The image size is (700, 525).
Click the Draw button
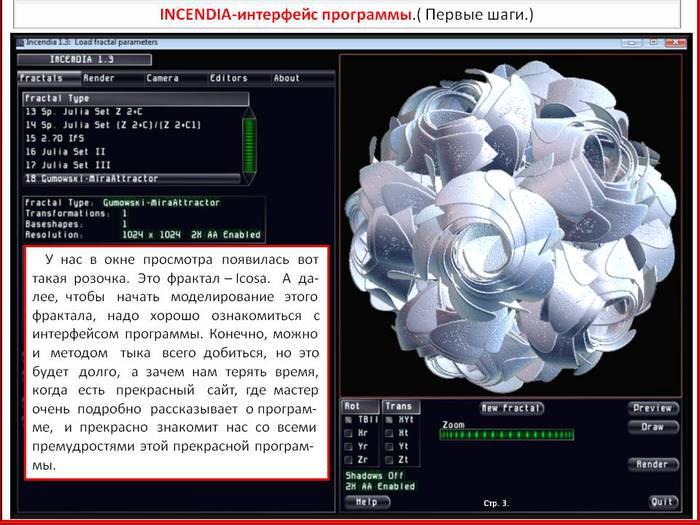tap(653, 427)
